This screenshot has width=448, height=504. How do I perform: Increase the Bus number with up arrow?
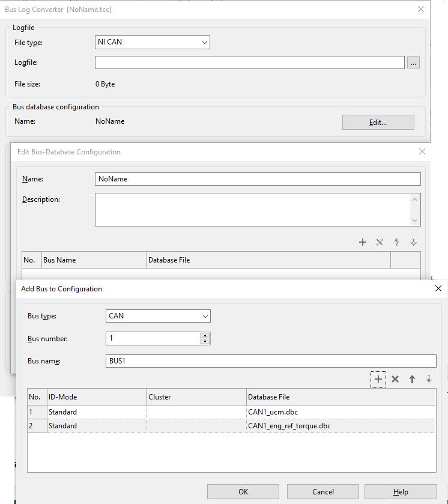point(205,336)
